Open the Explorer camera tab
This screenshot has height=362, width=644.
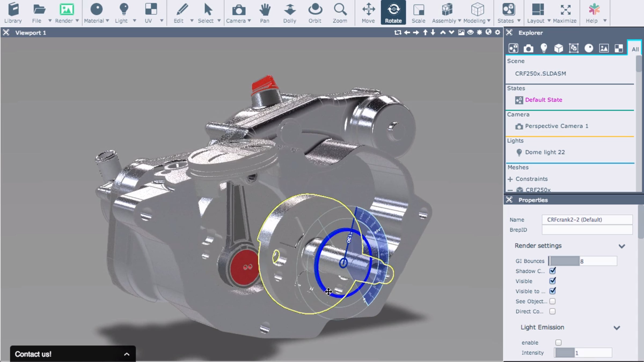(528, 48)
